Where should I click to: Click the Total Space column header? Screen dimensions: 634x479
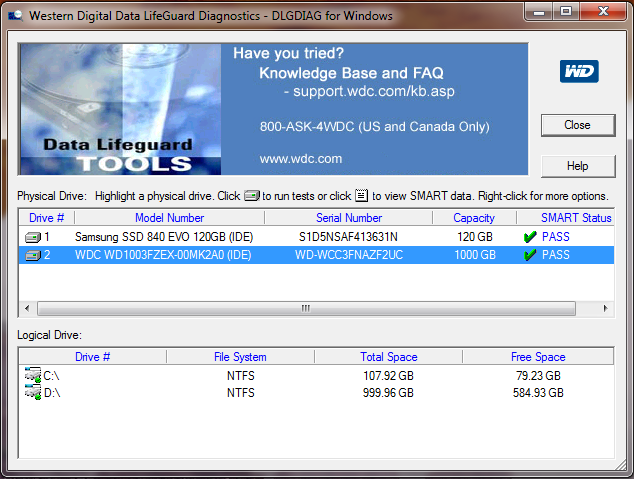tap(389, 357)
